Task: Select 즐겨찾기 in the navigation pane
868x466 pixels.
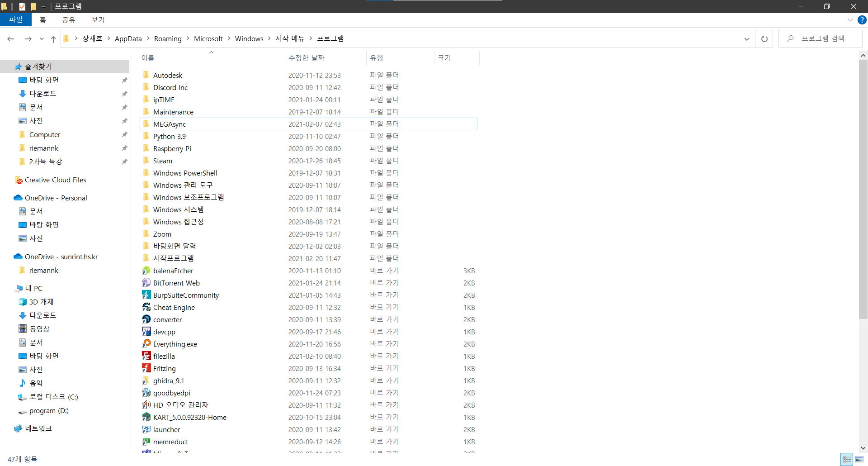Action: point(65,67)
